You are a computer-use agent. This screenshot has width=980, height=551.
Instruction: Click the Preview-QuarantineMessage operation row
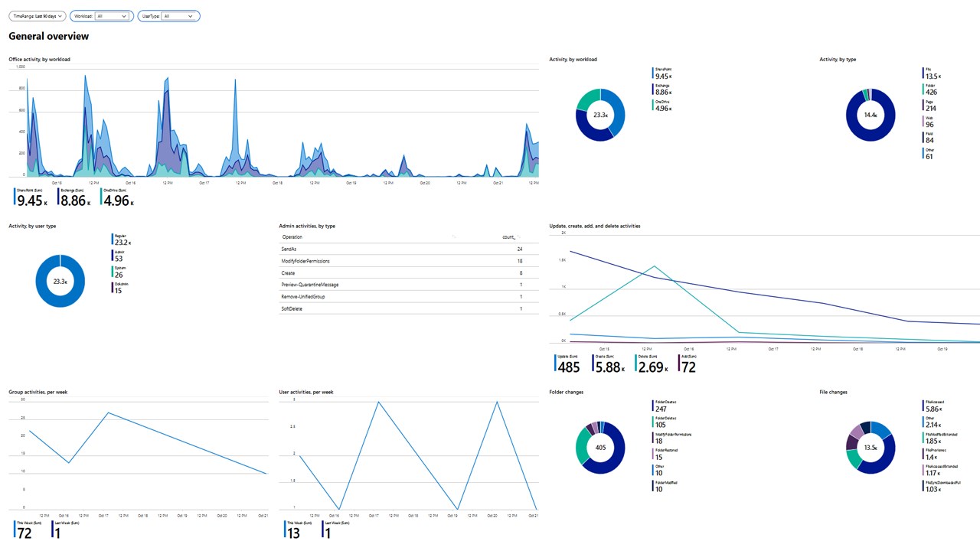[x=403, y=285]
